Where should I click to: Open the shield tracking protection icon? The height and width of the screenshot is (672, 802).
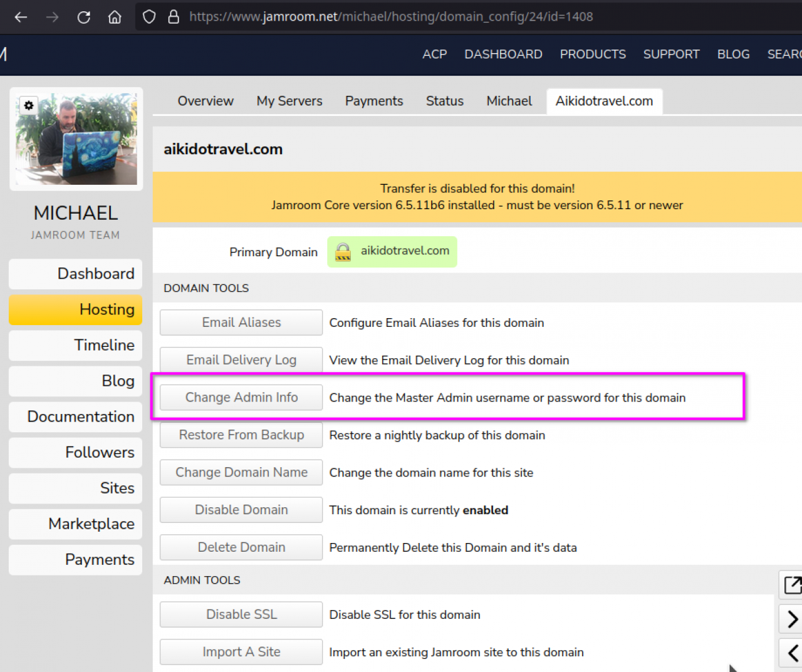click(x=149, y=17)
